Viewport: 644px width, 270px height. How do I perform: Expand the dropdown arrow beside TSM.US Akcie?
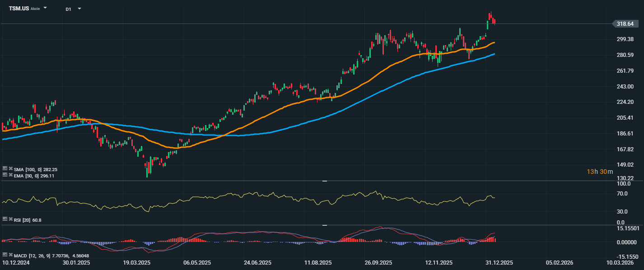click(x=45, y=8)
